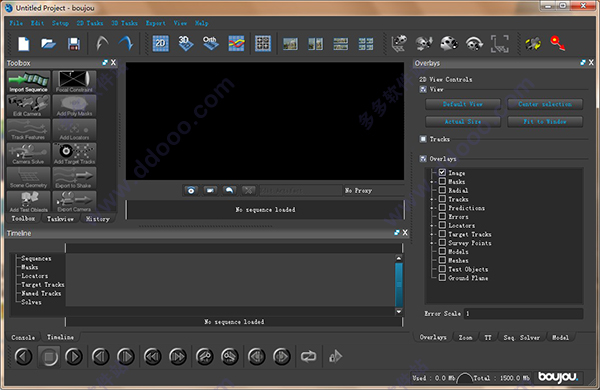This screenshot has height=390, width=600.
Task: Click the Center selection button
Action: pyautogui.click(x=545, y=104)
